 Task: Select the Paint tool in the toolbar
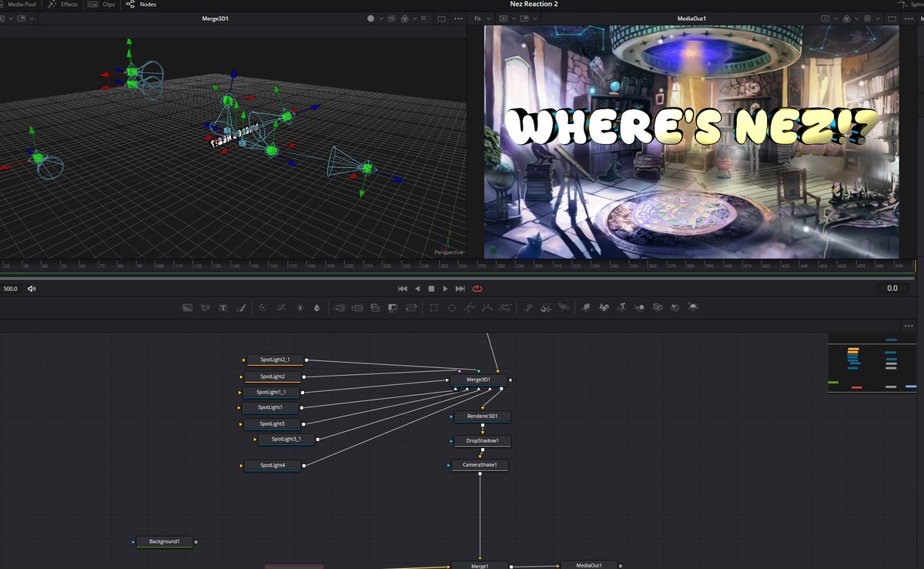(240, 308)
